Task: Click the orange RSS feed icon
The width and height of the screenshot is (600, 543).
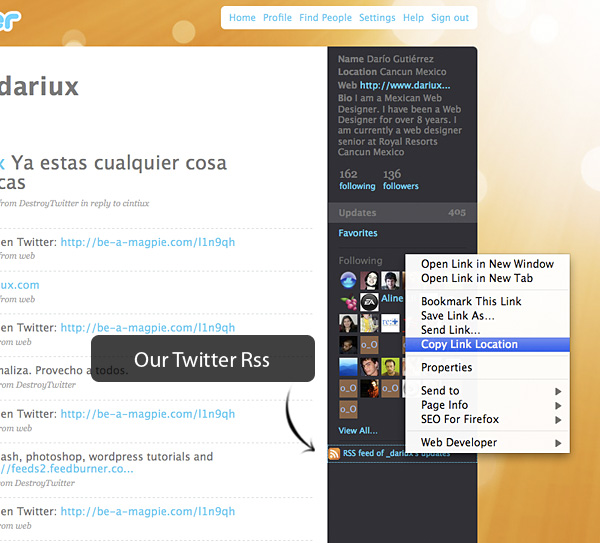Action: (334, 454)
